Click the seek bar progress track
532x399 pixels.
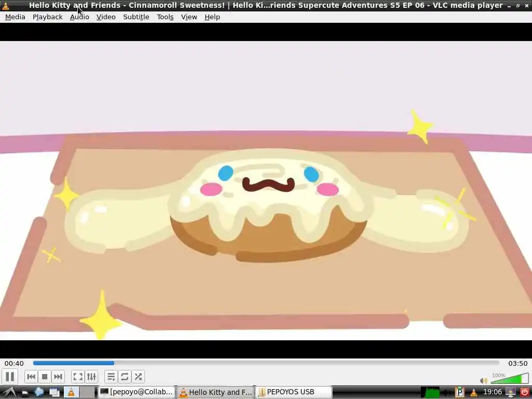[x=266, y=363]
